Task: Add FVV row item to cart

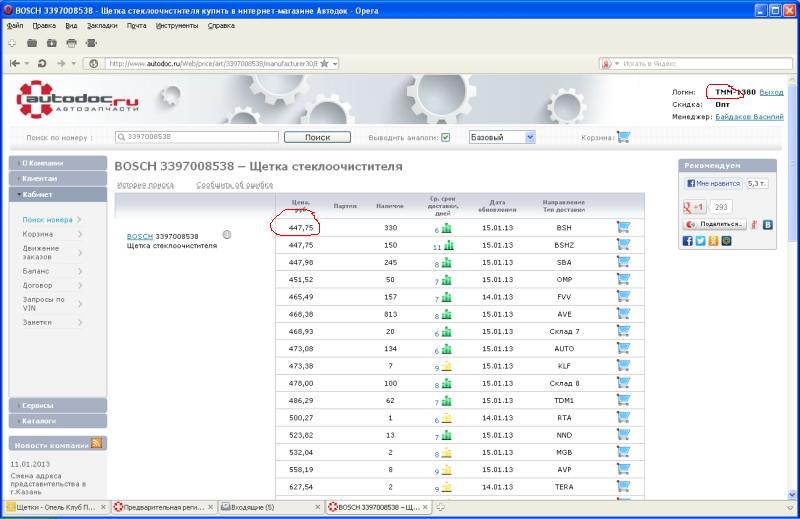Action: (x=623, y=296)
